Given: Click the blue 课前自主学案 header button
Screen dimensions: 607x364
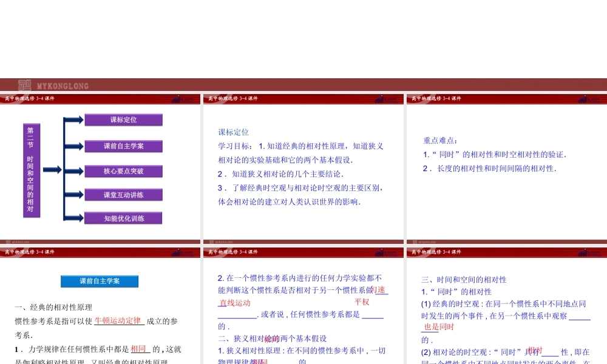Looking at the screenshot, I should tap(99, 281).
